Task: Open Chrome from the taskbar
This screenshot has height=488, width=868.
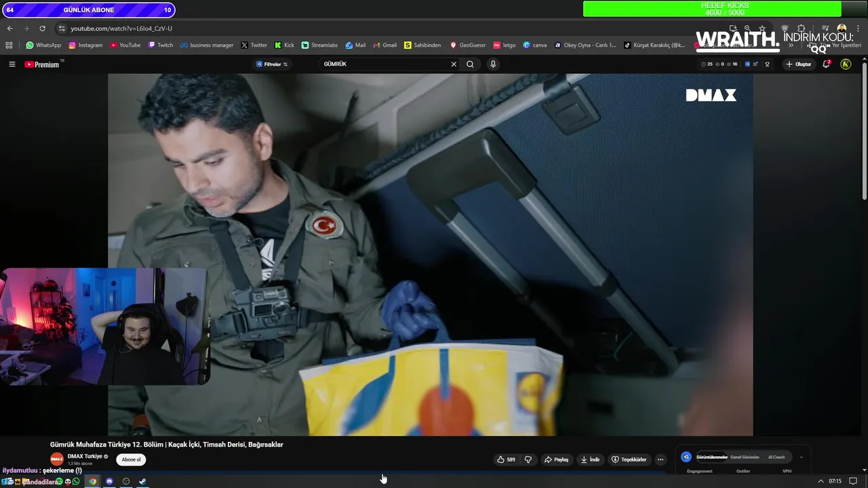Action: click(x=93, y=481)
